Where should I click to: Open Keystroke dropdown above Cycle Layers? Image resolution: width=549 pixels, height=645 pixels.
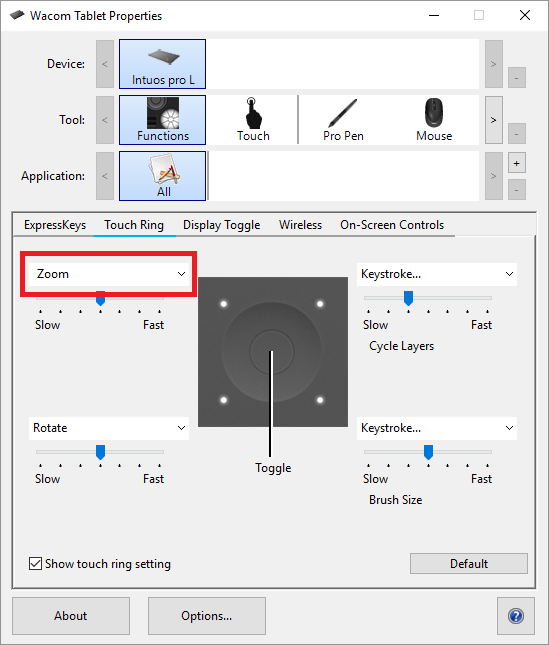point(437,274)
